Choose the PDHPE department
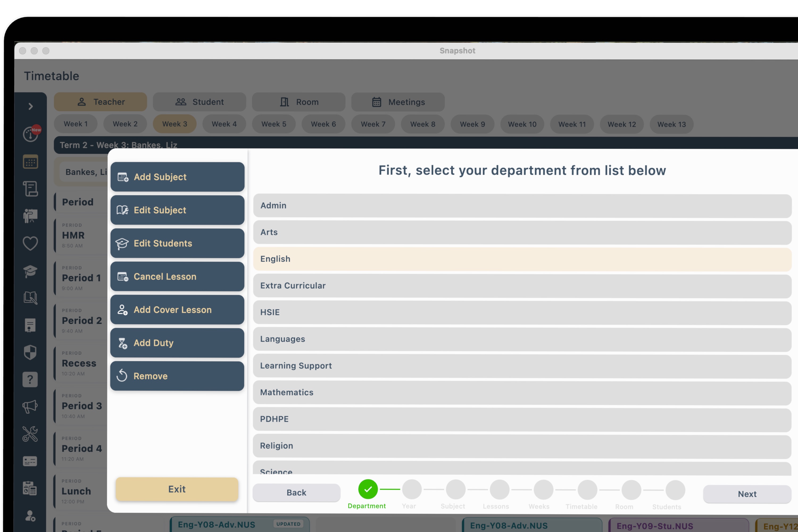Image resolution: width=798 pixels, height=532 pixels. point(522,419)
